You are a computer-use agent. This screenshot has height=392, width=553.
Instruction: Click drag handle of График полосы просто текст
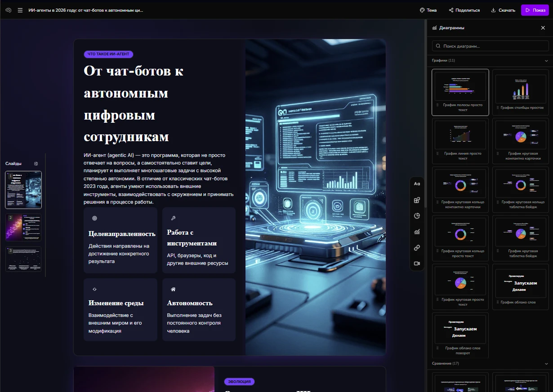click(x=437, y=105)
